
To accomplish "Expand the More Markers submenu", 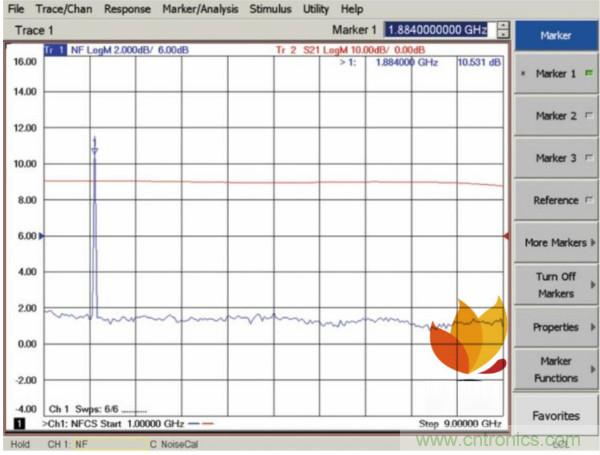I will point(555,242).
